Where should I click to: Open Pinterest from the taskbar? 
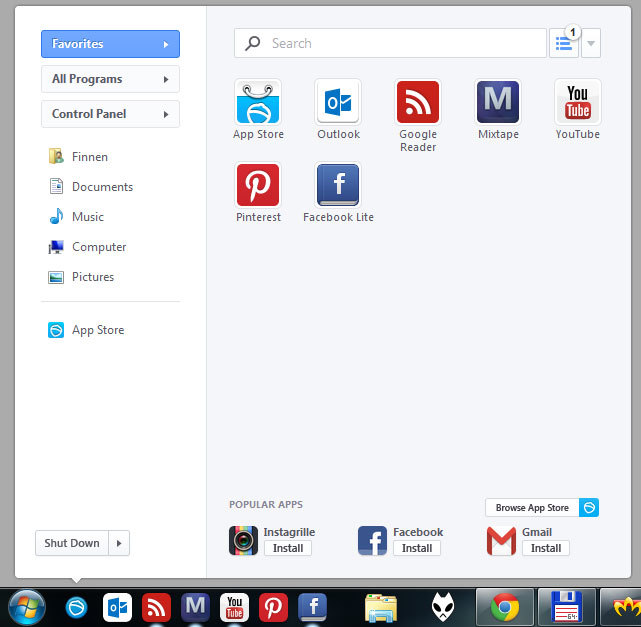click(x=273, y=607)
